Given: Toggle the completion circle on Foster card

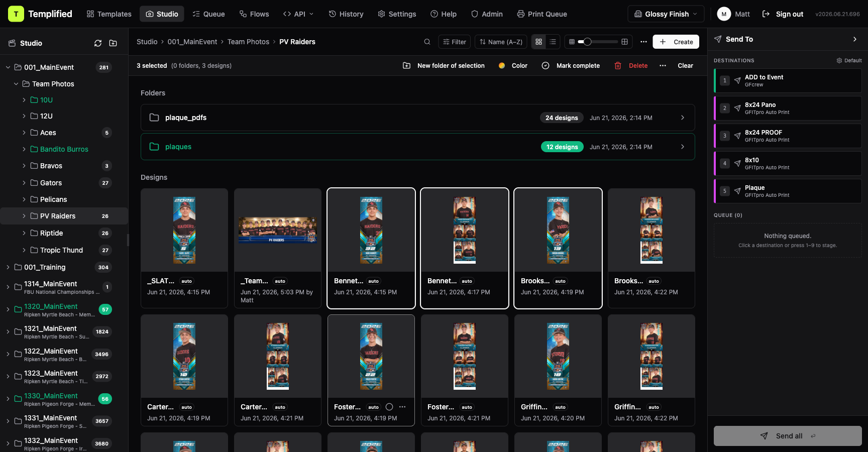Looking at the screenshot, I should pos(389,407).
